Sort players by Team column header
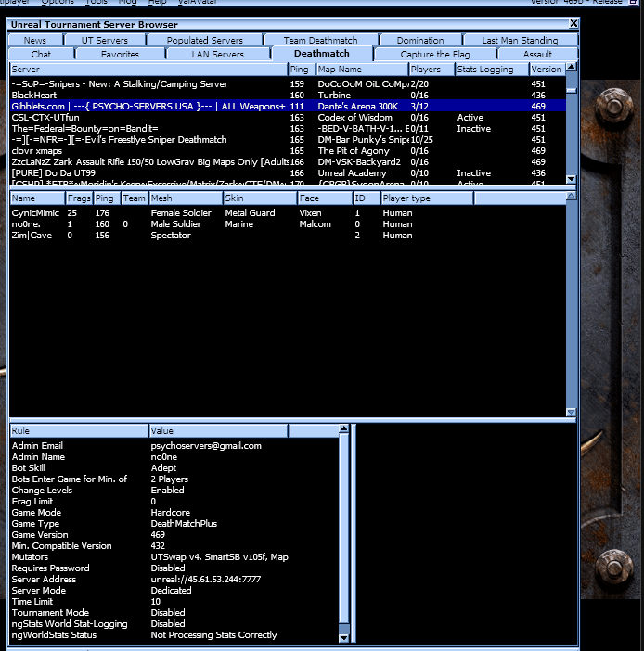Viewport: 644px width, 651px height. click(x=135, y=198)
